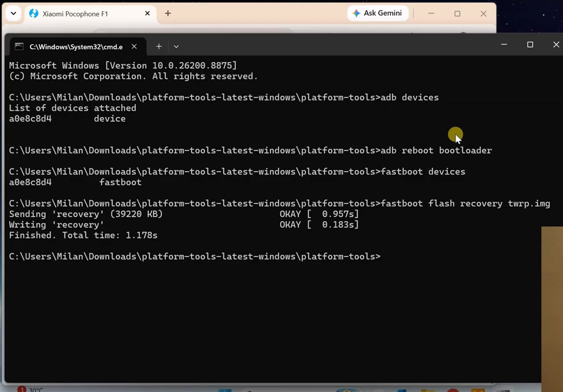Select the C:\Windows\System32\cmd.e terminal tab

point(78,47)
